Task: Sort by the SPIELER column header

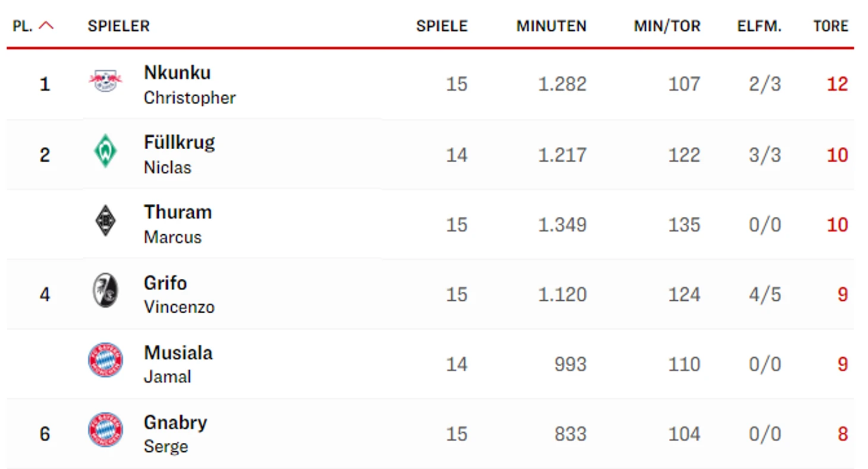Action: (119, 26)
